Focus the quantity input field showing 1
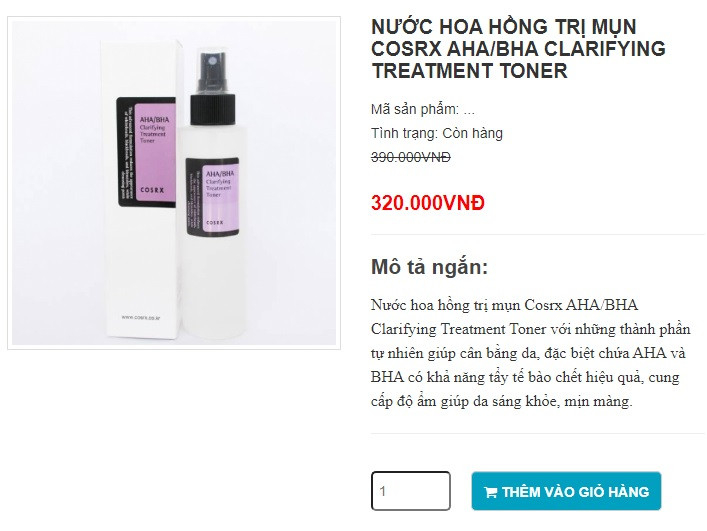Screen dimensions: 707x531 click(x=411, y=491)
